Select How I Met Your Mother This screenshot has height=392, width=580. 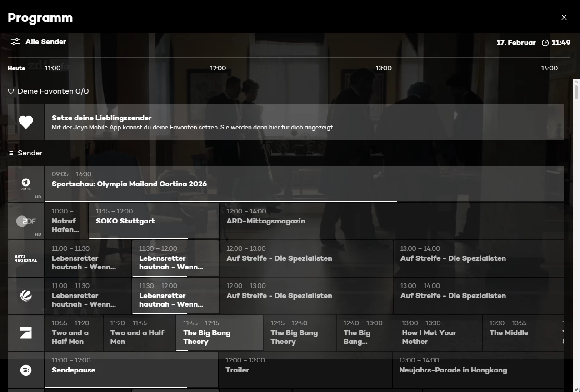pos(439,333)
